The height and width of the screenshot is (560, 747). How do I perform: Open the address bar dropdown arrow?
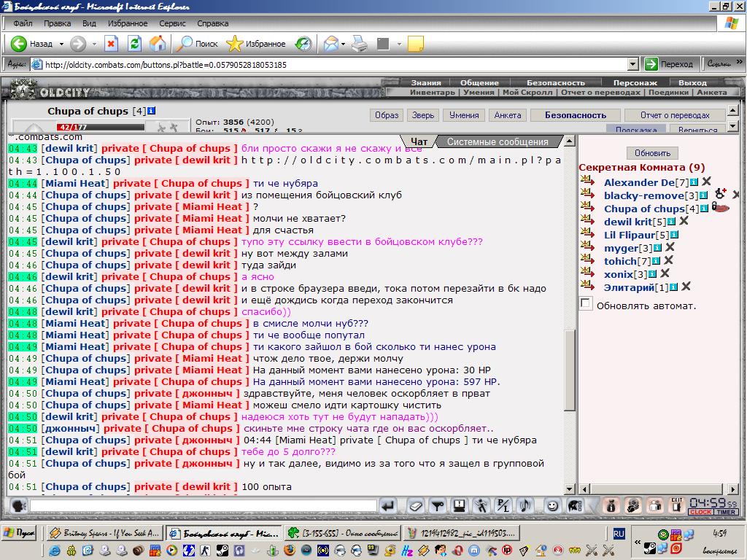[x=632, y=64]
